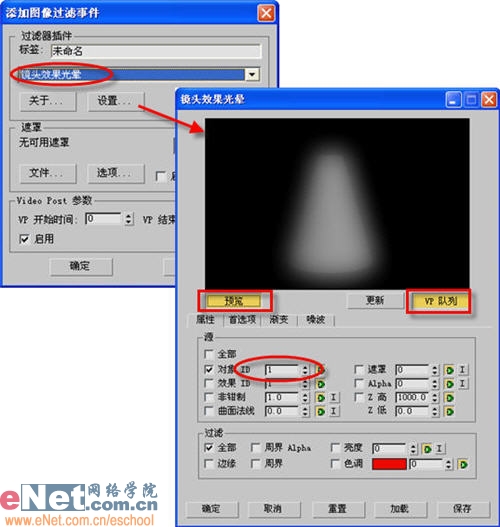The height and width of the screenshot is (527, 500).
Task: Click the 文件... mask button
Action: coord(48,173)
